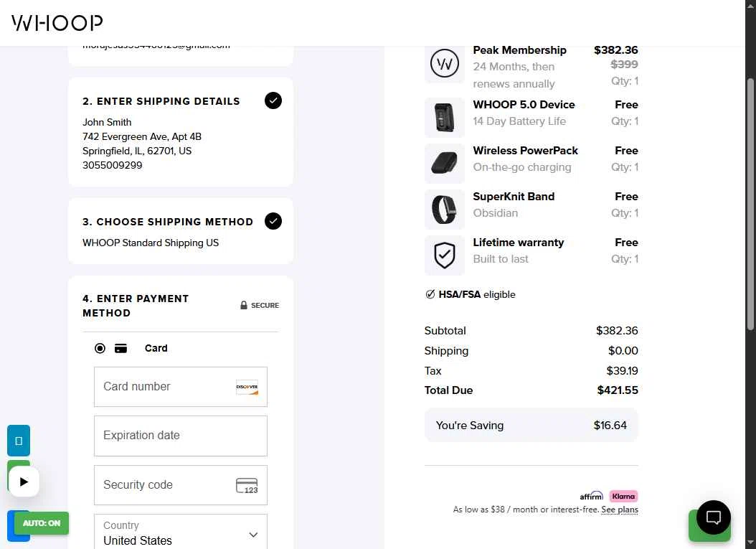Click WHOOP Standard Shipping US text
Screen dimensions: 756x549
(151, 243)
